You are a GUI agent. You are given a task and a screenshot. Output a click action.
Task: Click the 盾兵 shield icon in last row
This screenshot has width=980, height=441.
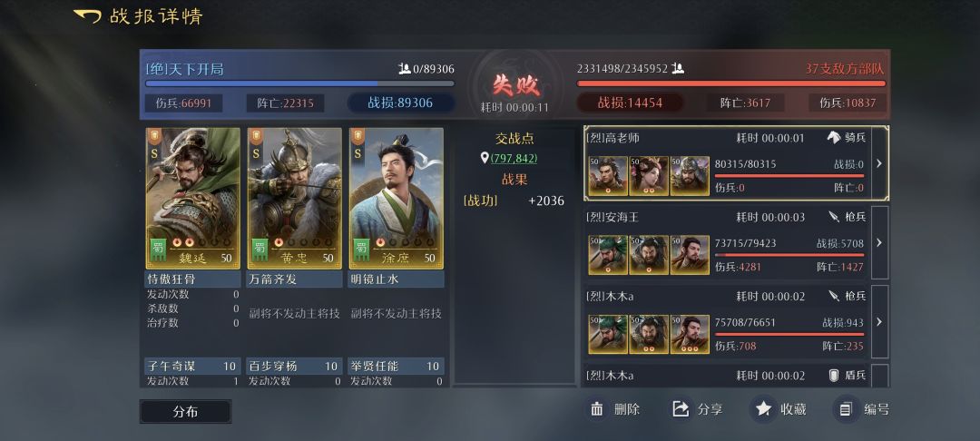pyautogui.click(x=834, y=376)
